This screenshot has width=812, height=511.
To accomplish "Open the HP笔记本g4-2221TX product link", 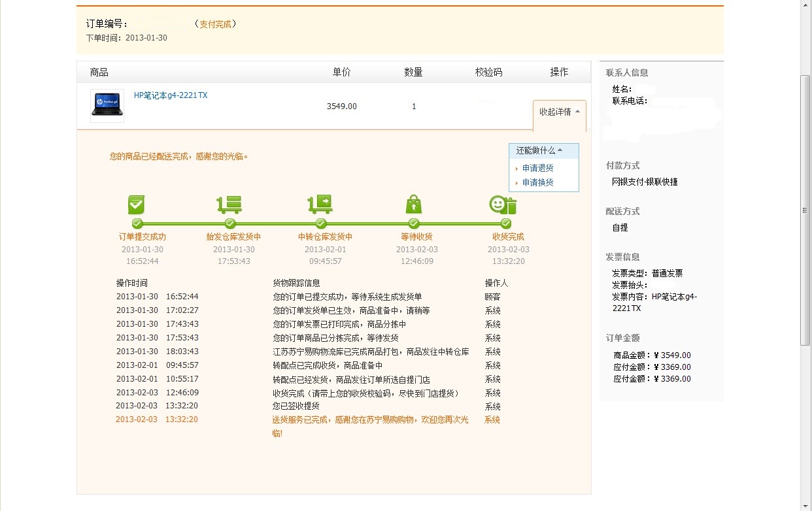I will click(171, 95).
